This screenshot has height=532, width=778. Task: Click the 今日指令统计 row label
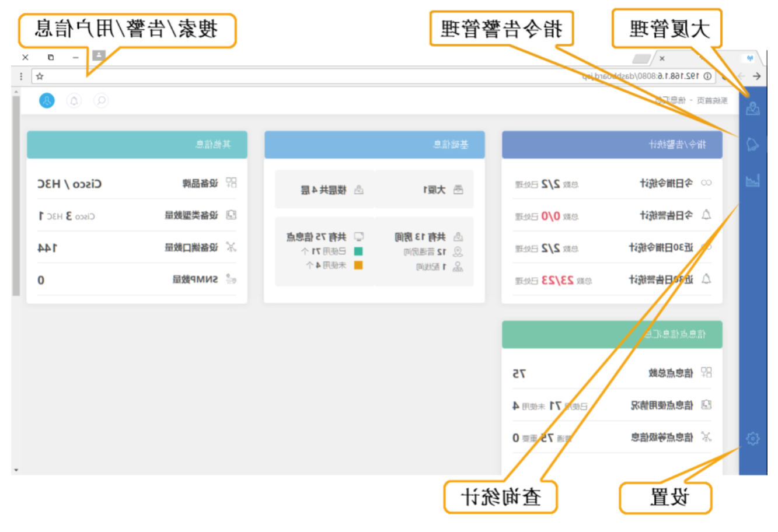(667, 183)
